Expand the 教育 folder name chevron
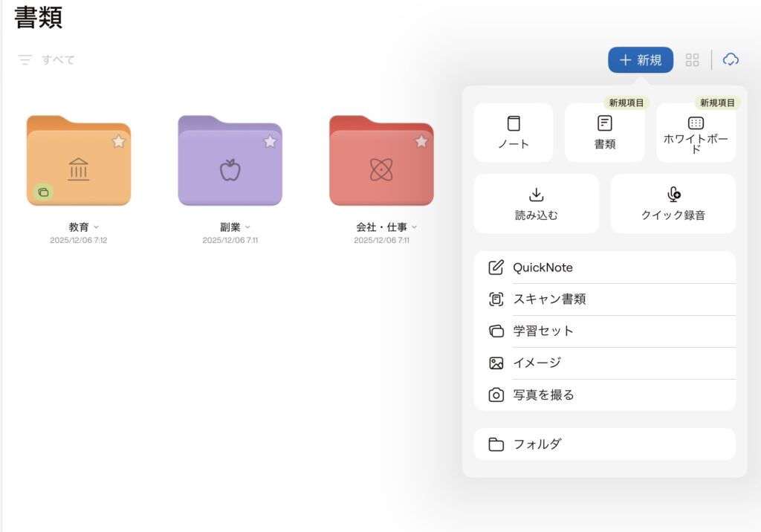761x532 pixels. (x=97, y=227)
